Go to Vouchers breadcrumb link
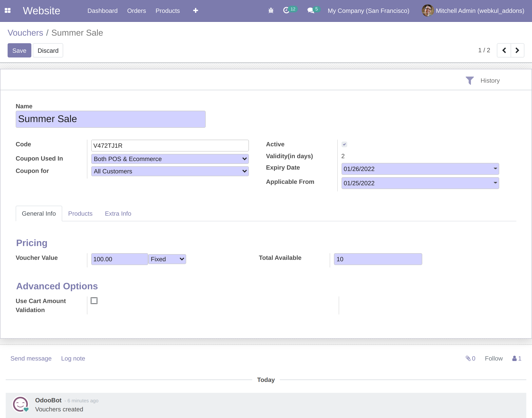Screen dimensions: 532x418 (25, 33)
